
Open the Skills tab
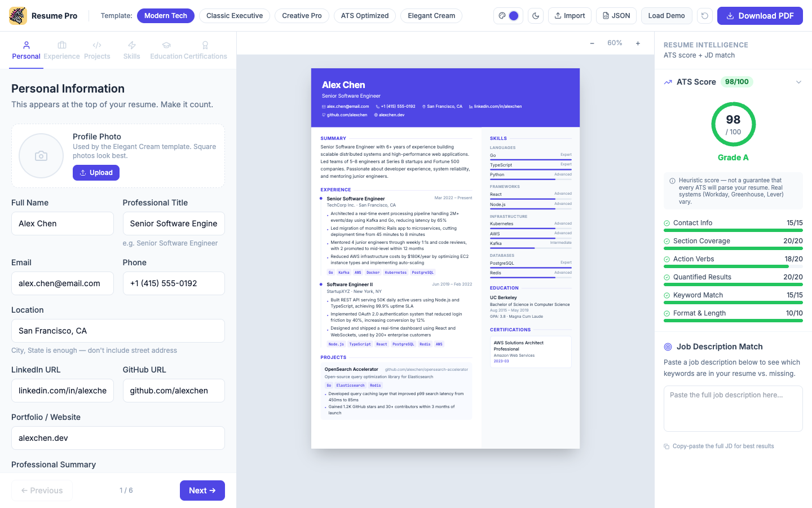coord(131,50)
